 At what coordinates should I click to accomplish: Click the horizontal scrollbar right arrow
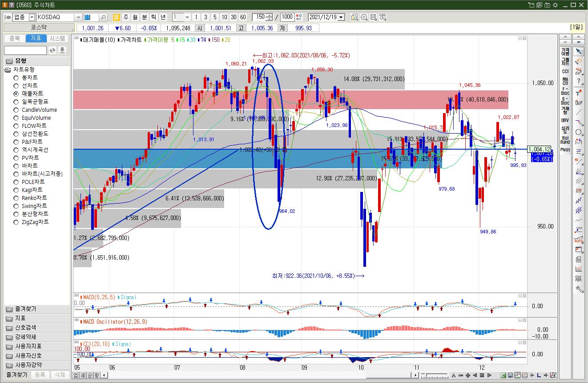pos(415,375)
